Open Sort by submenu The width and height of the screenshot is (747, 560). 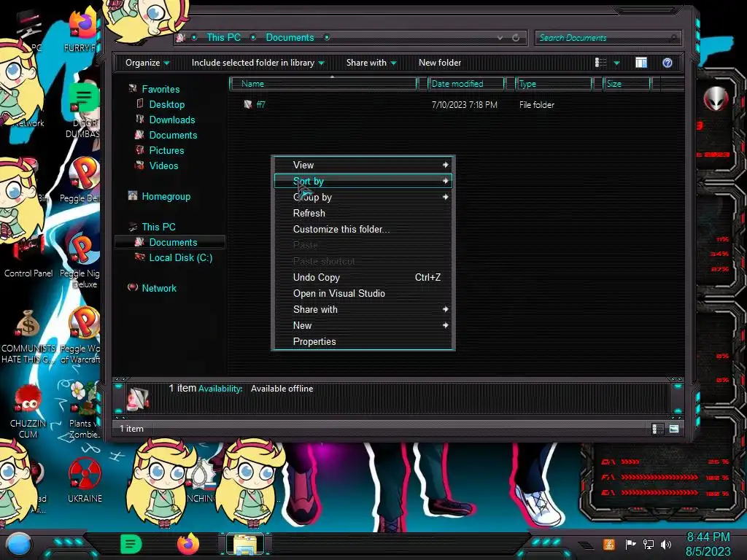(x=363, y=181)
